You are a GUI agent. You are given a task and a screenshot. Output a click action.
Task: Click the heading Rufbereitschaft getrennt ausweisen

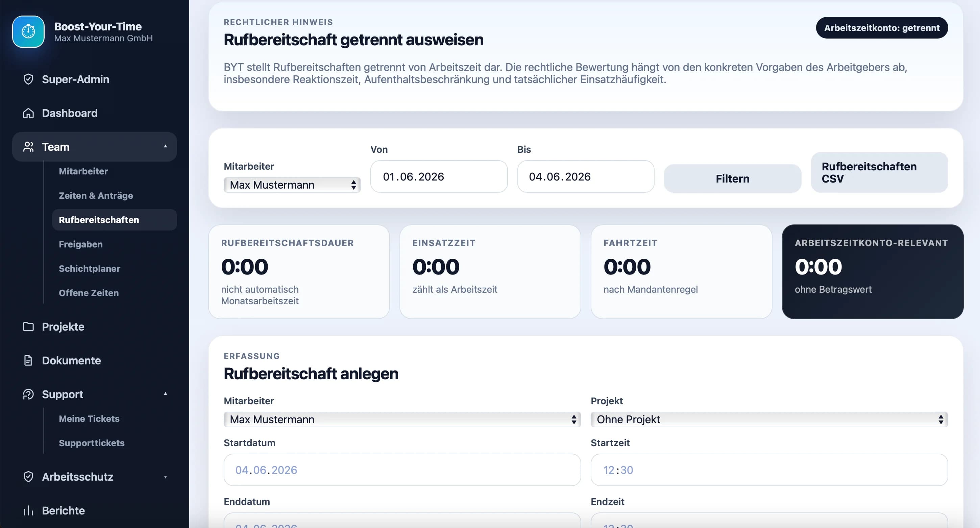[x=353, y=40]
